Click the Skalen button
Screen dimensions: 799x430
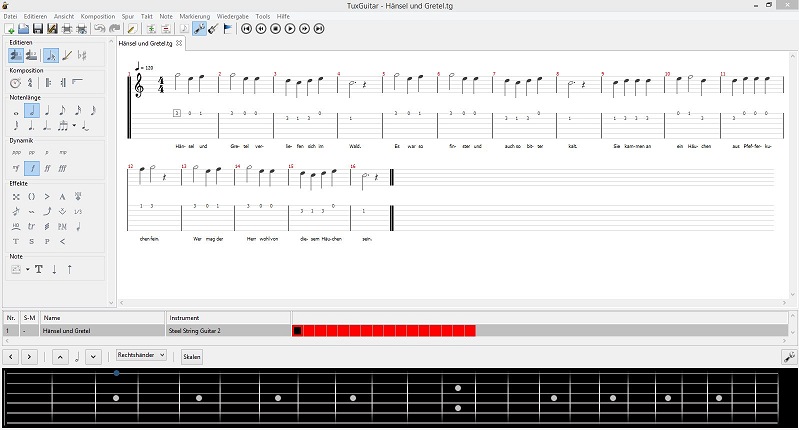[192, 357]
